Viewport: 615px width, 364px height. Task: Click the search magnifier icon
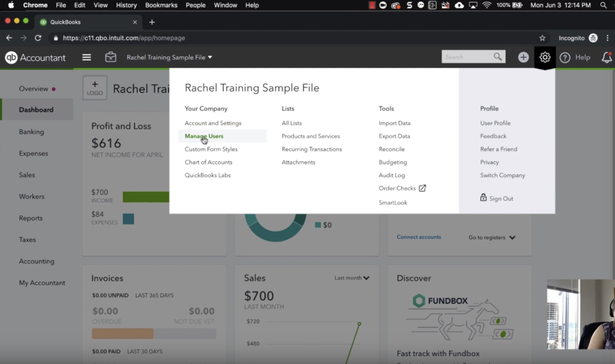tap(498, 57)
